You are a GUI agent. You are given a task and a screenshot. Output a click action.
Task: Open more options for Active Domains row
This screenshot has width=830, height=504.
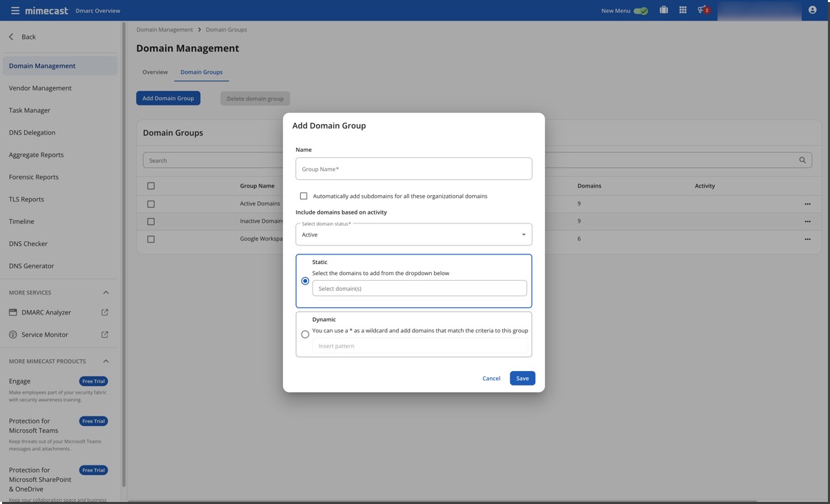coord(807,204)
